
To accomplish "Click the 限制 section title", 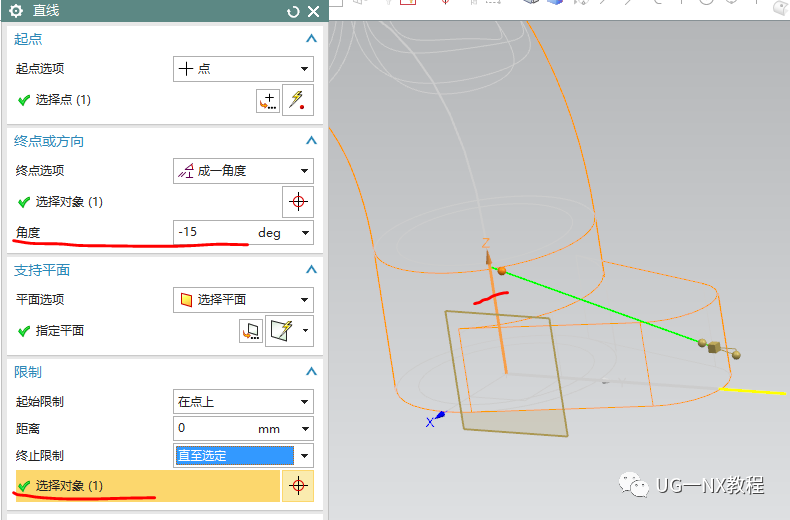I will tap(28, 372).
